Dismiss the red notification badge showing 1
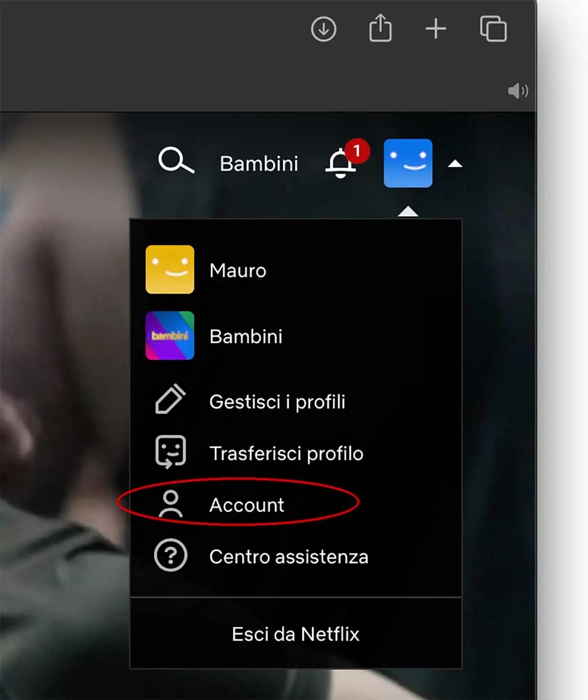The height and width of the screenshot is (700, 588). point(357,151)
